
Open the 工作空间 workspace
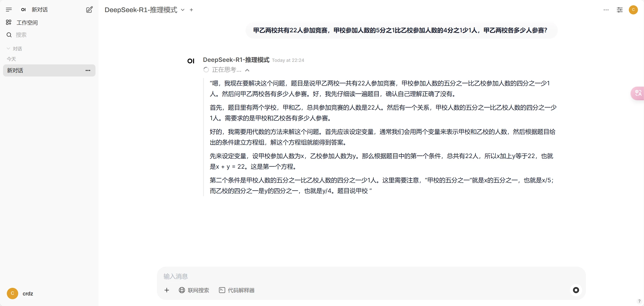(27, 23)
